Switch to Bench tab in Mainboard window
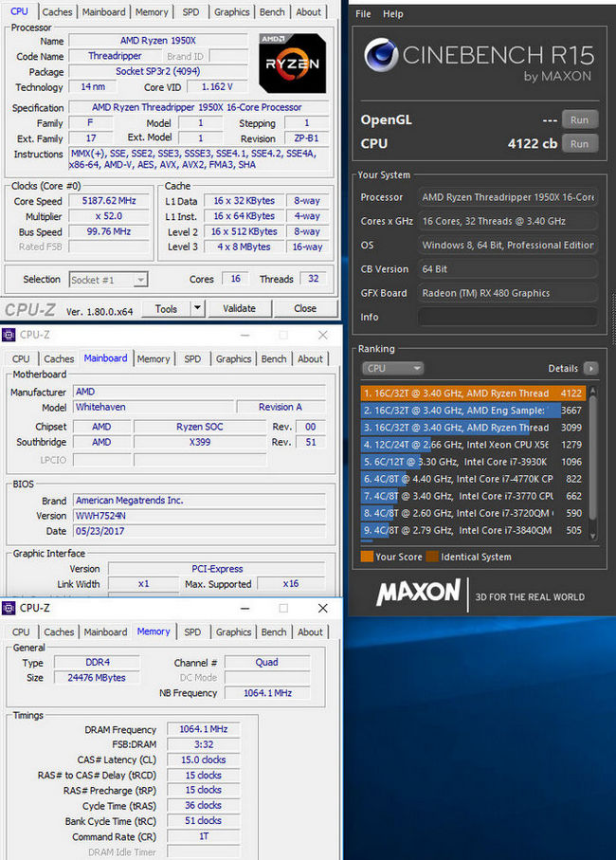616x860 pixels. tap(274, 359)
